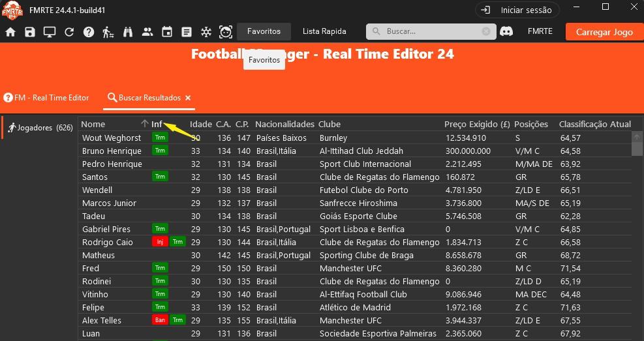Select player Marcos Junior

tap(109, 203)
